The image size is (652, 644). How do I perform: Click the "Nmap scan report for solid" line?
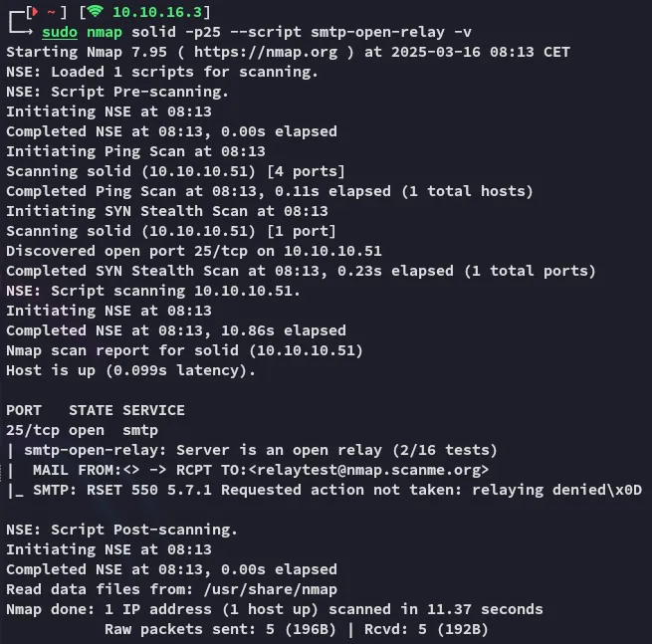[x=185, y=350]
